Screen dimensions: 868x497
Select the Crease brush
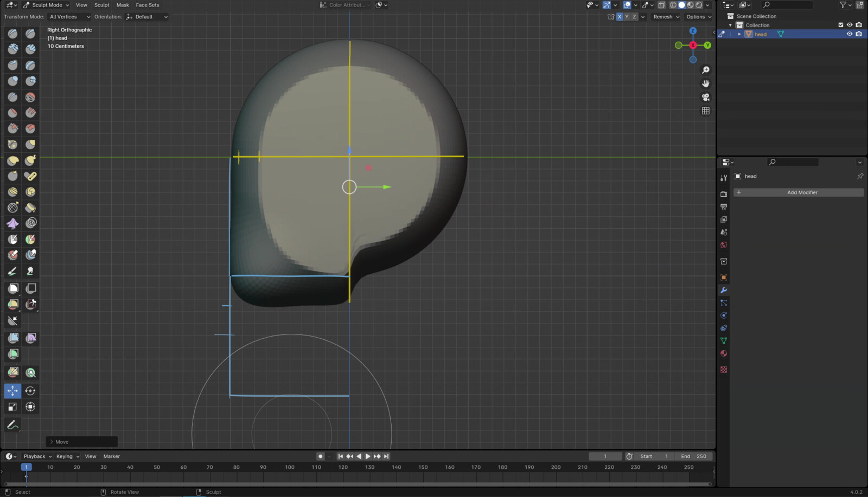(12, 97)
